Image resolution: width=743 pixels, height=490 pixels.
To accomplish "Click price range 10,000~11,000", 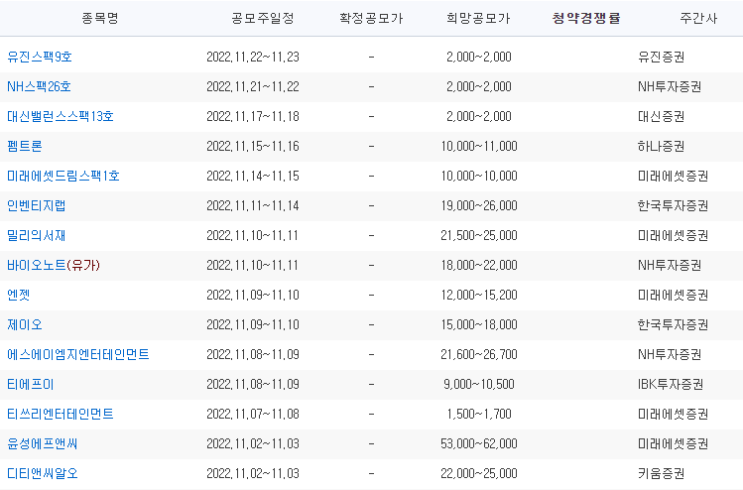I will tap(479, 147).
